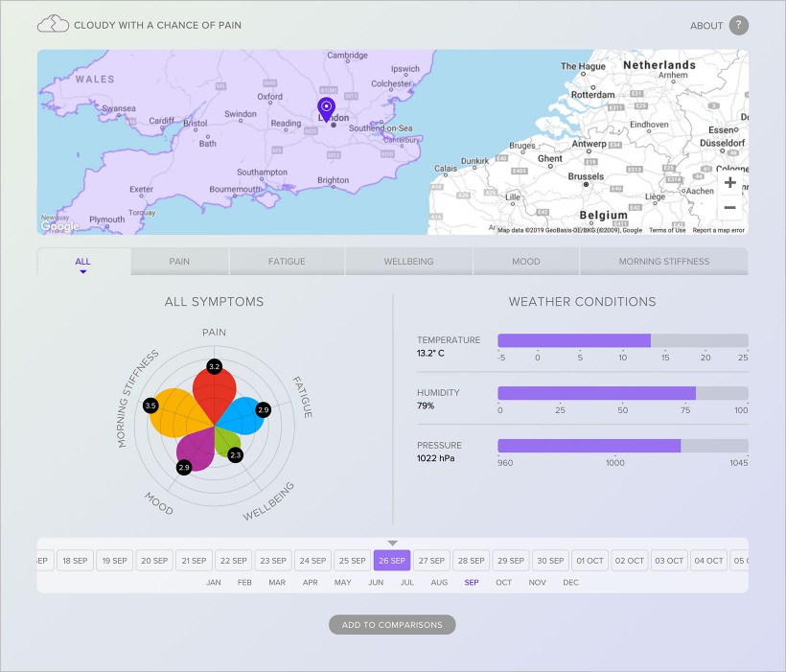Select 30 SEP on the timeline

550,561
